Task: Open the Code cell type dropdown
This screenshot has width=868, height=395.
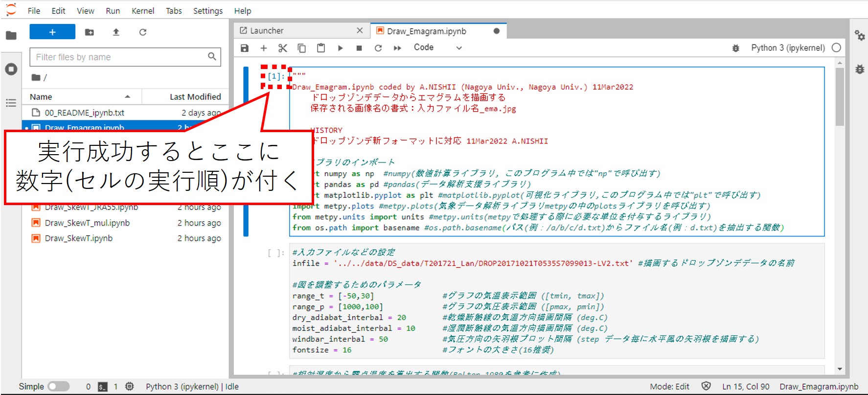Action: click(437, 47)
